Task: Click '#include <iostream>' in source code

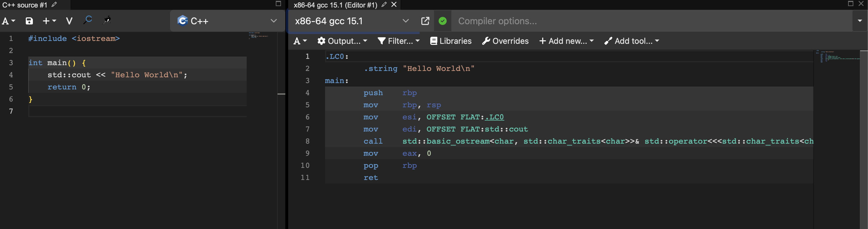Action: coord(74,38)
